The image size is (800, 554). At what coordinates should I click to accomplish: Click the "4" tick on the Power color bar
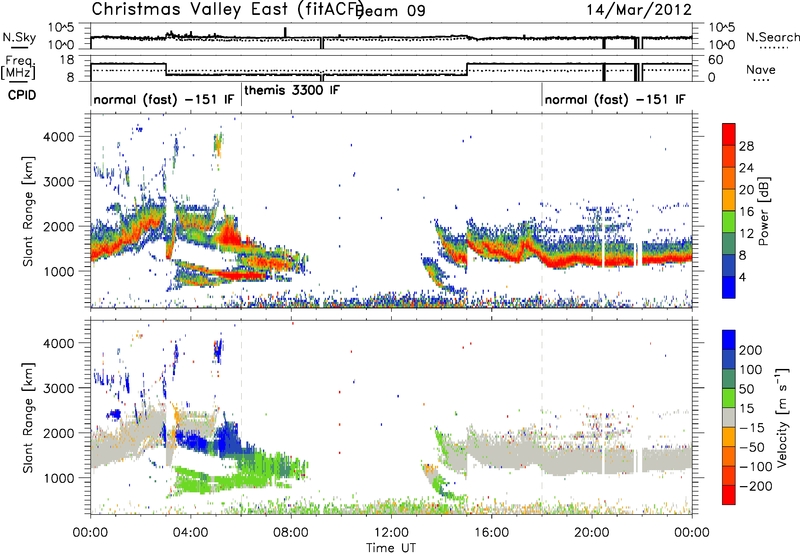(743, 277)
